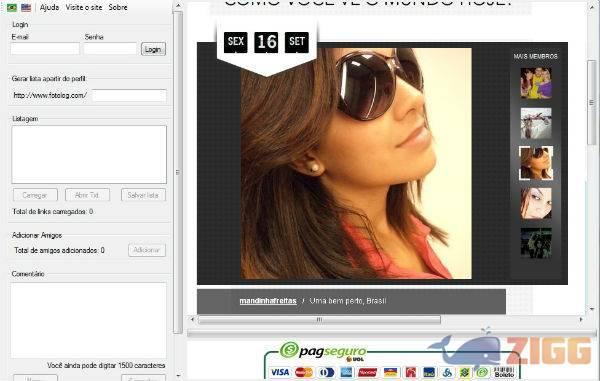Click the American Express card icon
600x381 pixels.
tap(346, 372)
